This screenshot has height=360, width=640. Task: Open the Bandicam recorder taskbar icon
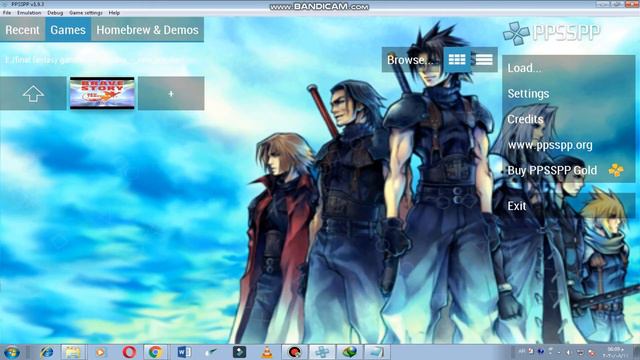[294, 352]
